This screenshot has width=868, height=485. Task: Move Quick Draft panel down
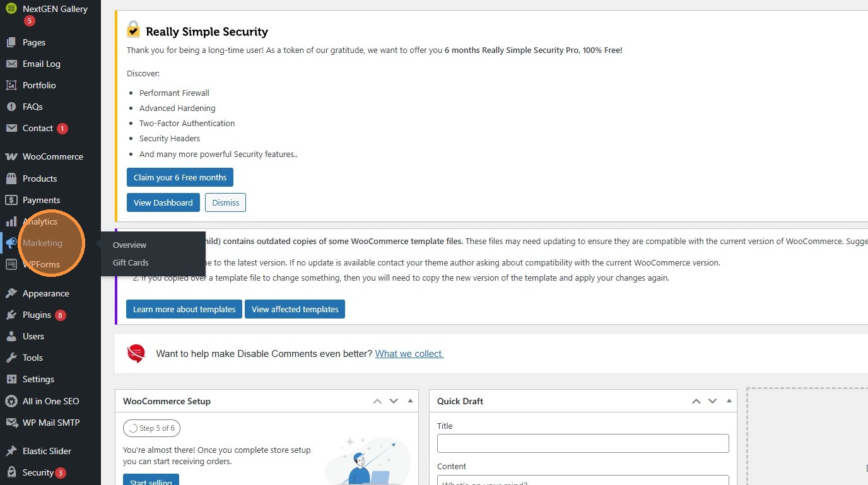pyautogui.click(x=712, y=401)
